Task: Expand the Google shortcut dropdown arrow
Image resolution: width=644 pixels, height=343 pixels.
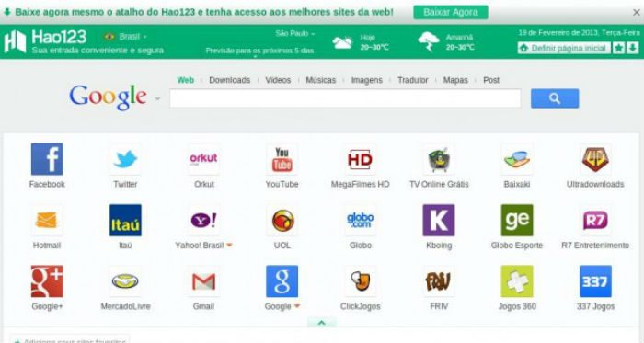Action: pos(297,306)
